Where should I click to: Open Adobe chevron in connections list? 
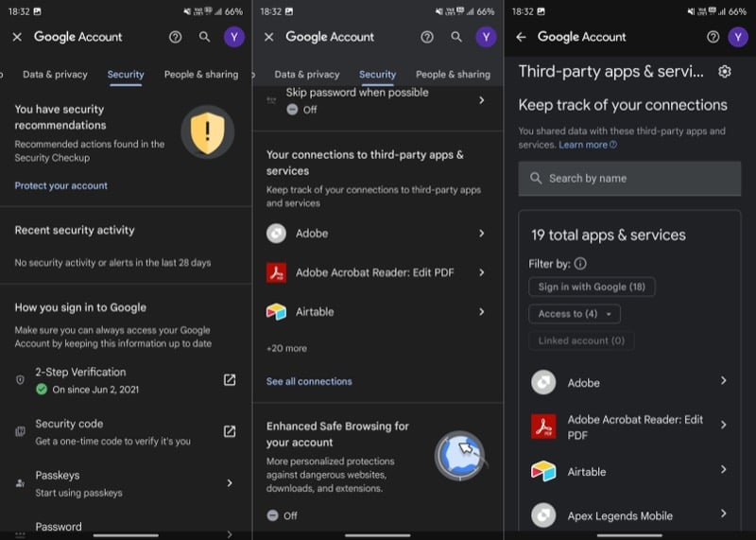click(x=723, y=381)
